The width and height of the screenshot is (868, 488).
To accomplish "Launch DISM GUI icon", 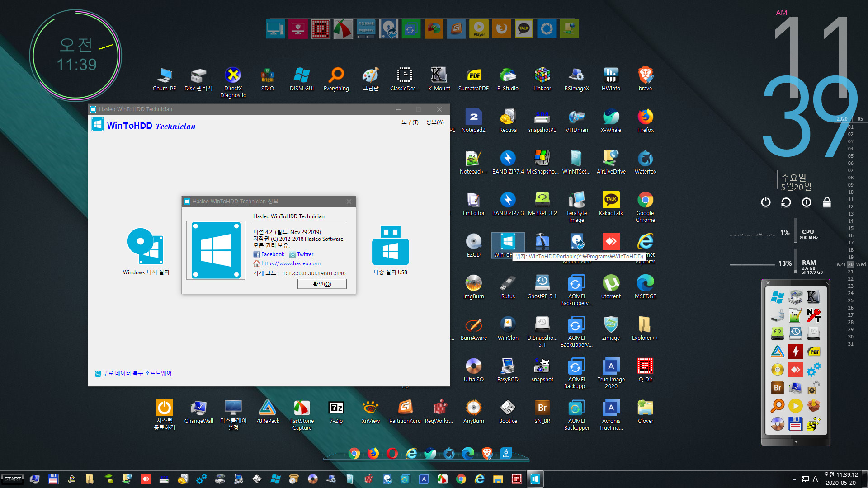I will 302,79.
